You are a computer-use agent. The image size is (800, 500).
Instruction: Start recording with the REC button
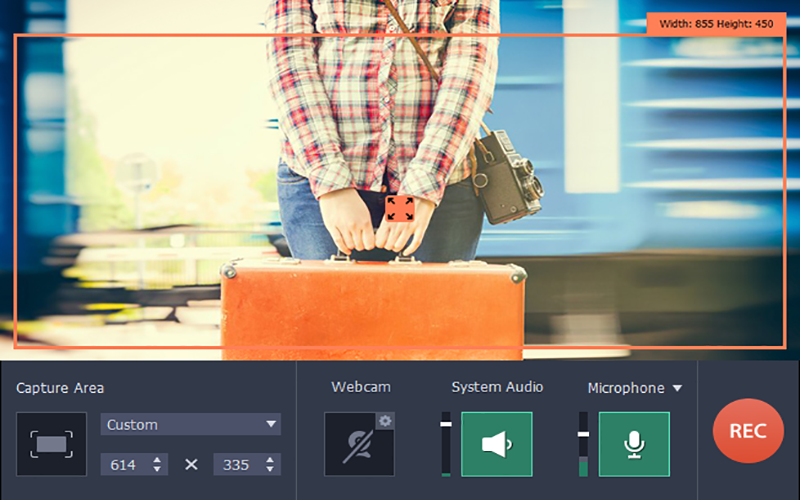tap(748, 431)
